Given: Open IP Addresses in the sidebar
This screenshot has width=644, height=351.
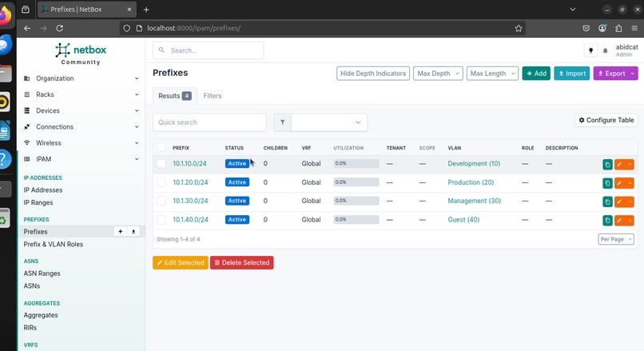Looking at the screenshot, I should pyautogui.click(x=42, y=189).
